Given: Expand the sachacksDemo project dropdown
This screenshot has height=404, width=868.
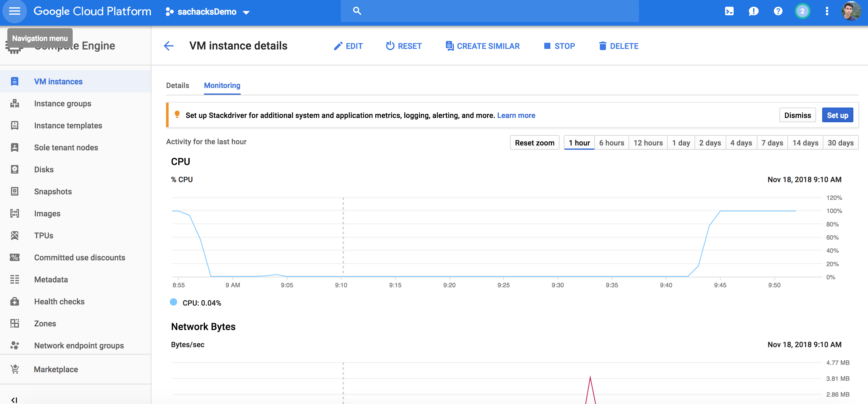Looking at the screenshot, I should [208, 12].
